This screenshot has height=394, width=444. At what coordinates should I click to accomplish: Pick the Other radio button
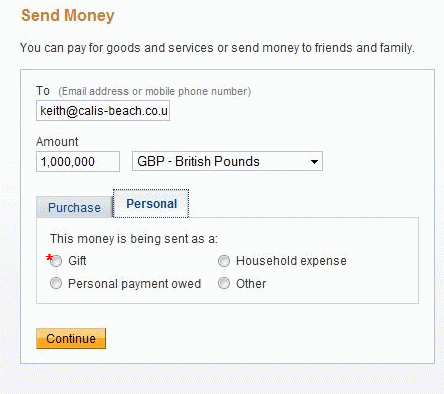(224, 283)
